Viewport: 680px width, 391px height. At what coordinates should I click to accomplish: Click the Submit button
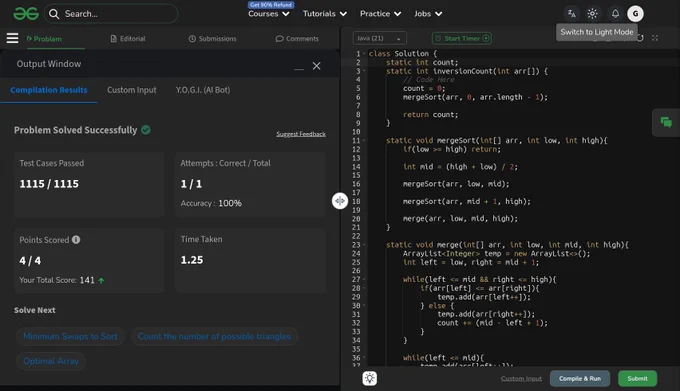tap(638, 378)
